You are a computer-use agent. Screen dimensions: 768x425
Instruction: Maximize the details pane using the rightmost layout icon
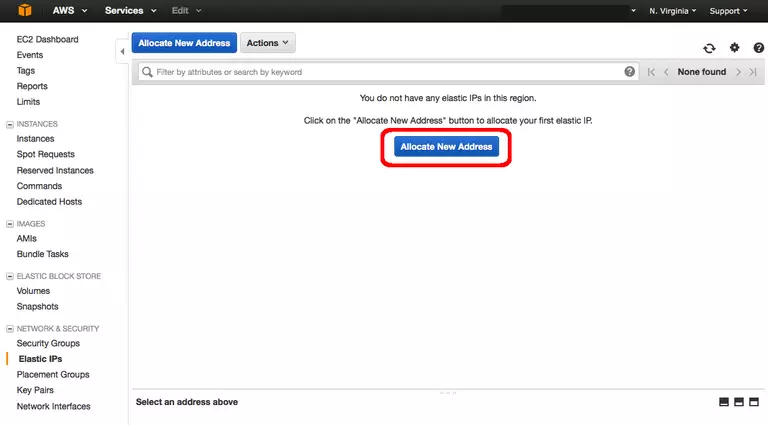(755, 402)
